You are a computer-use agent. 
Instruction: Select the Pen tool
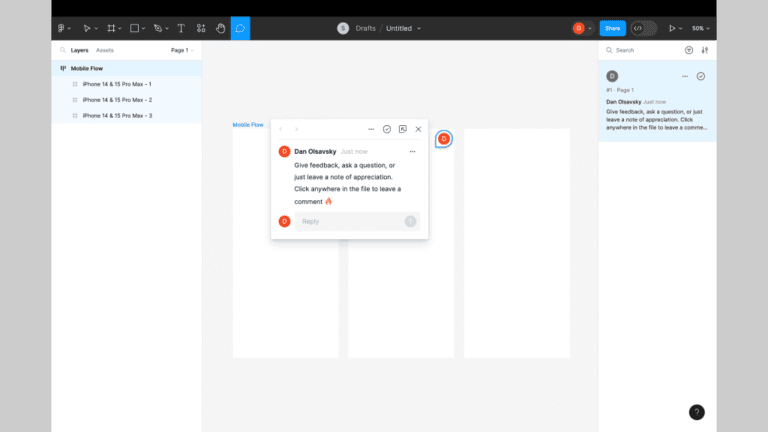pos(158,28)
